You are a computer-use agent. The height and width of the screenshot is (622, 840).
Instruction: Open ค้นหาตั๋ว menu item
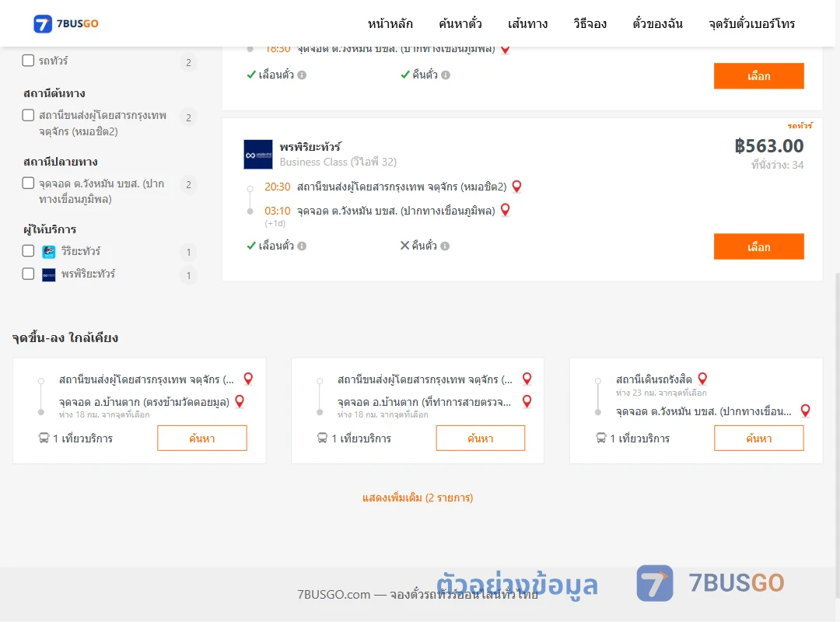coord(460,23)
